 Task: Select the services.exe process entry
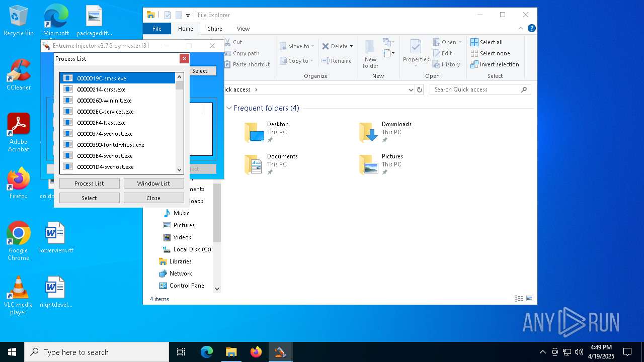click(x=118, y=112)
